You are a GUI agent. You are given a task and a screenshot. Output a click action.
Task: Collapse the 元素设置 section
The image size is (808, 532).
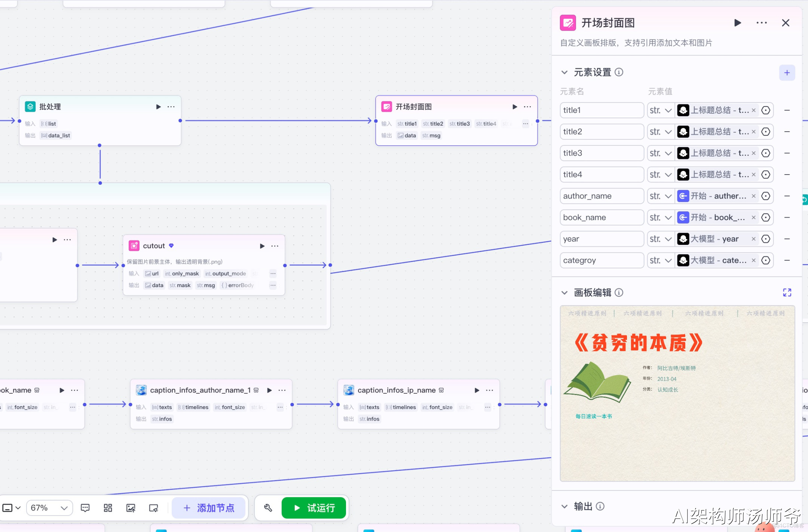click(x=564, y=72)
